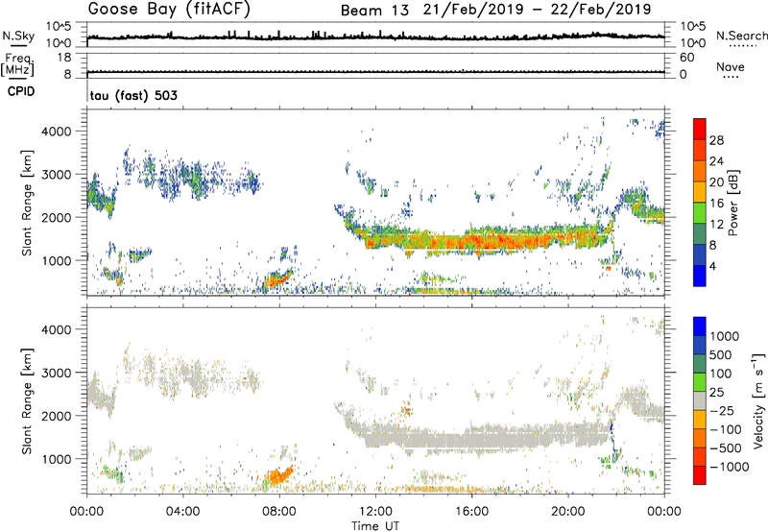This screenshot has height=532, width=768.
Task: Click the orange echo patch near 08:00 in the velocity panel
Action: click(278, 475)
